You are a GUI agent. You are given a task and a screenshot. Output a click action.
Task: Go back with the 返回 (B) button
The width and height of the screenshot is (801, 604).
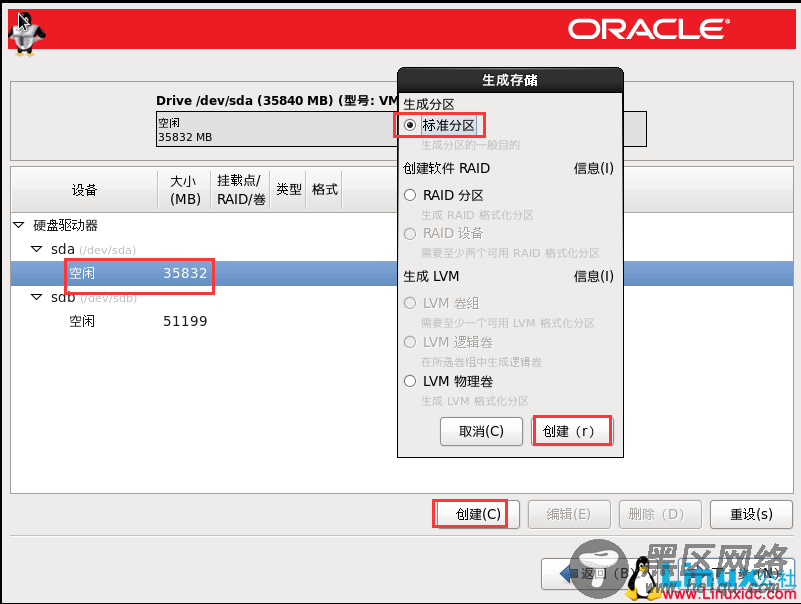582,574
